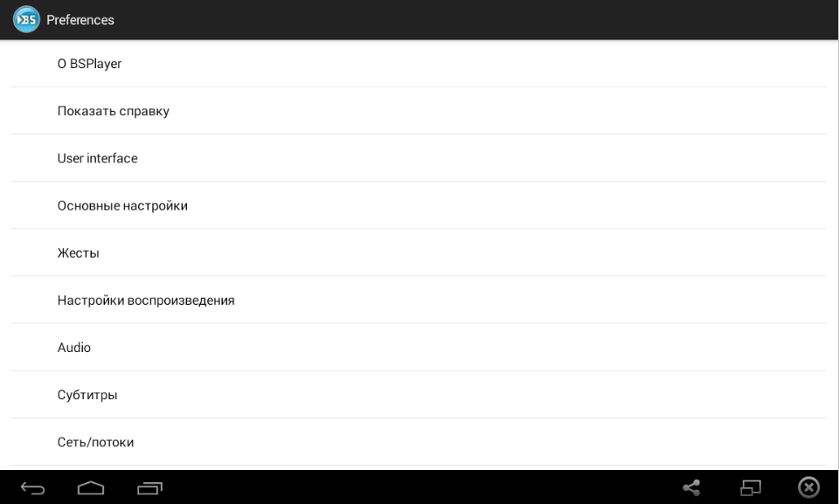Tap the share icon in navigation bar

point(691,488)
